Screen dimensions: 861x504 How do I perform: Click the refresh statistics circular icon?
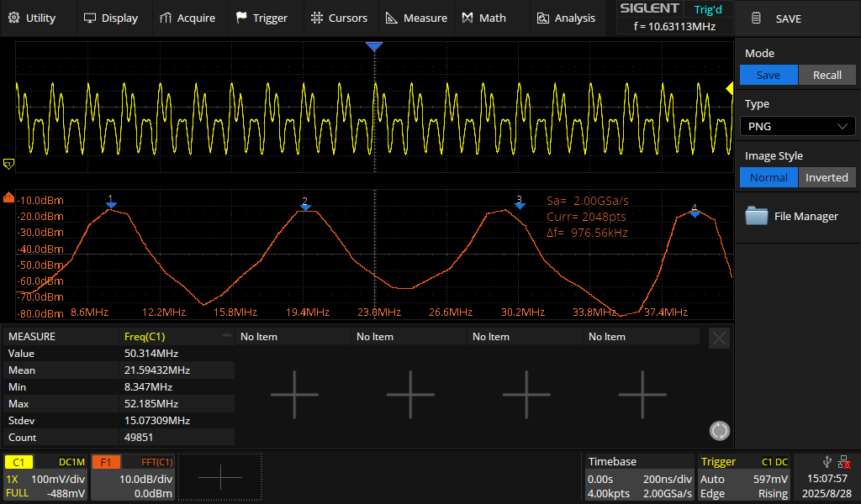tap(720, 431)
